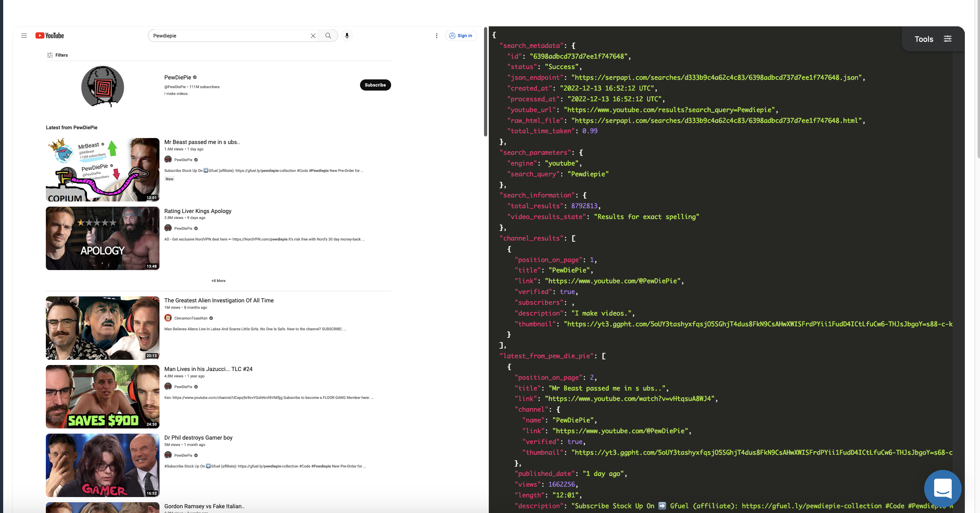Viewport: 980px width, 513px height.
Task: Start voice search using the microphone icon
Action: [x=346, y=36]
